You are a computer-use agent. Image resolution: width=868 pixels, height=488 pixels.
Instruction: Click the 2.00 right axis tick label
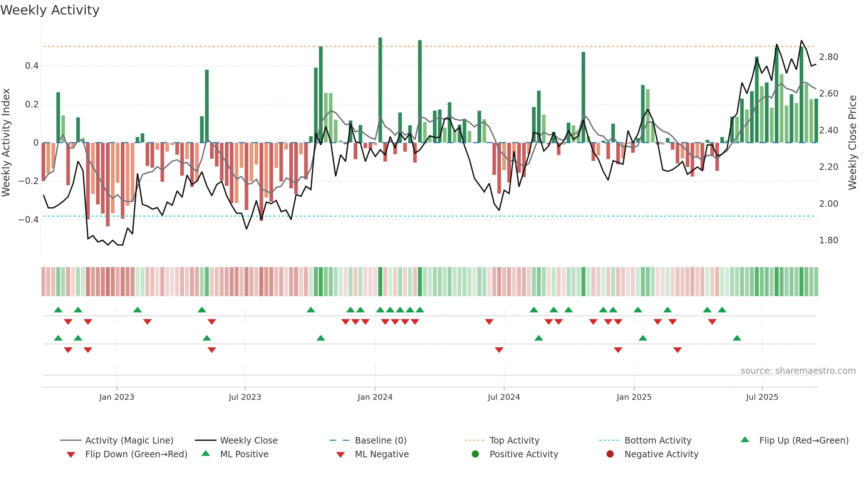point(829,204)
